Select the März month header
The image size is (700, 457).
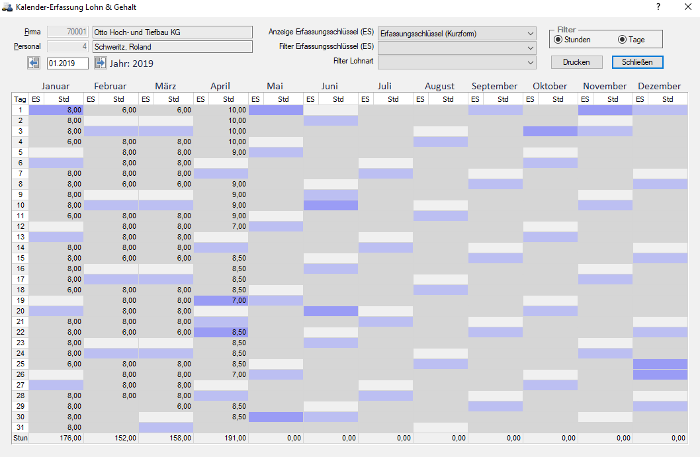tap(165, 86)
